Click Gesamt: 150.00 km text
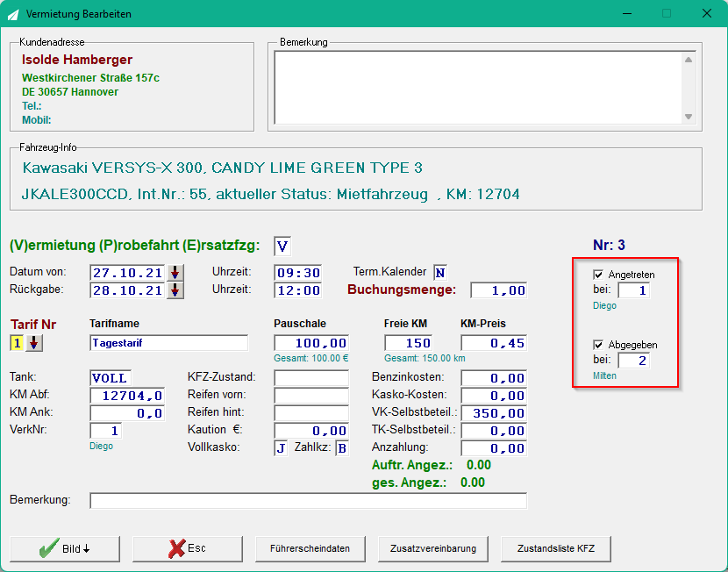Image resolution: width=728 pixels, height=572 pixels. [425, 359]
